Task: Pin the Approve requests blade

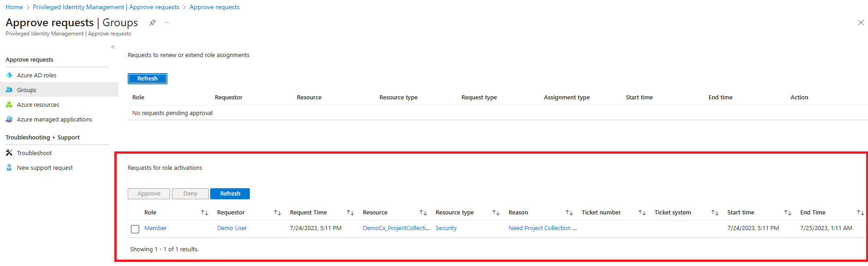Action: click(153, 23)
